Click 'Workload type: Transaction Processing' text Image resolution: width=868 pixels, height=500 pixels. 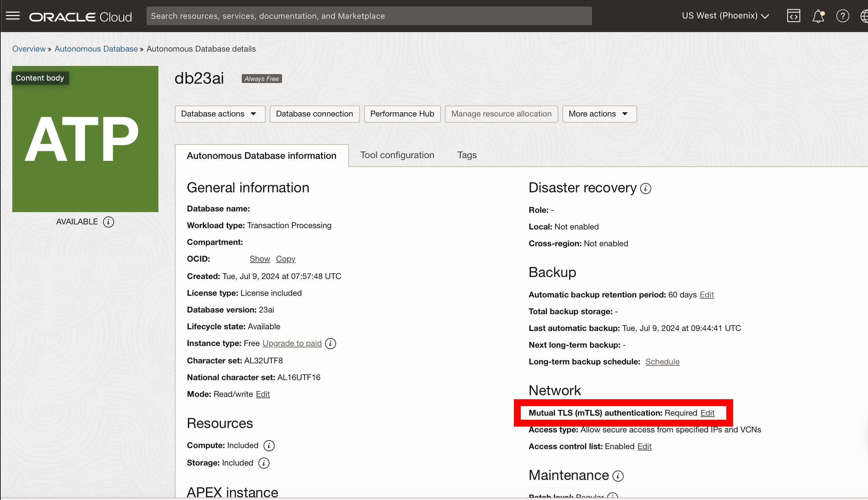point(259,225)
